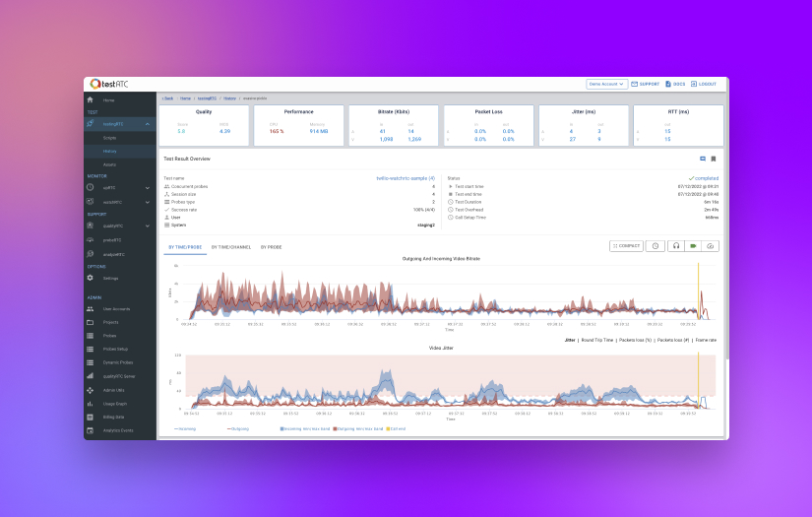Click the Packet Loss summary card
This screenshot has height=517, width=812.
click(488, 125)
